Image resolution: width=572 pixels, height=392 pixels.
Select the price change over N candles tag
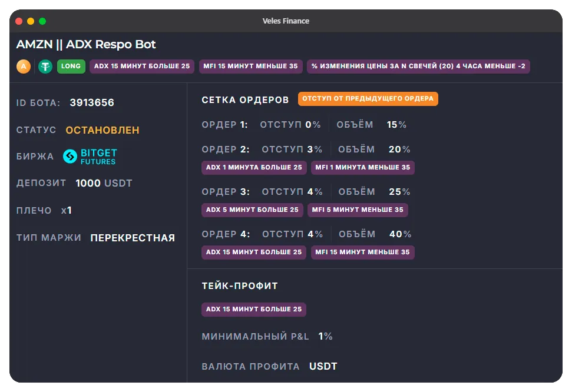point(418,67)
